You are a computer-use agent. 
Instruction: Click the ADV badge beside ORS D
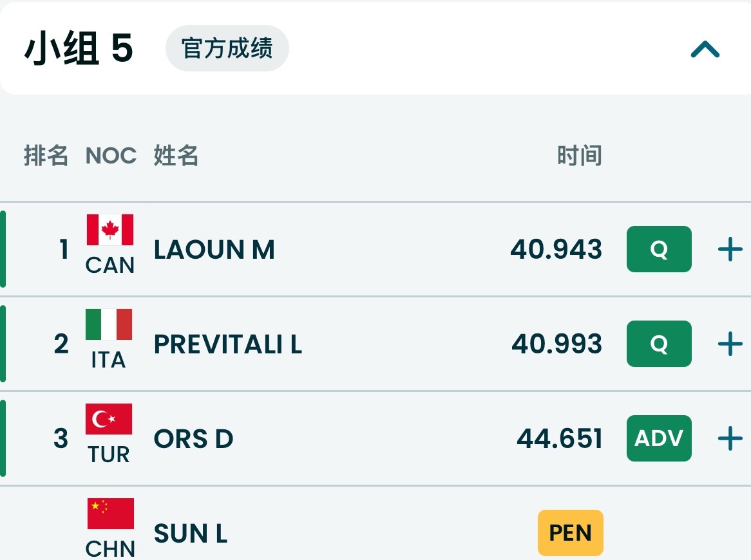(659, 438)
